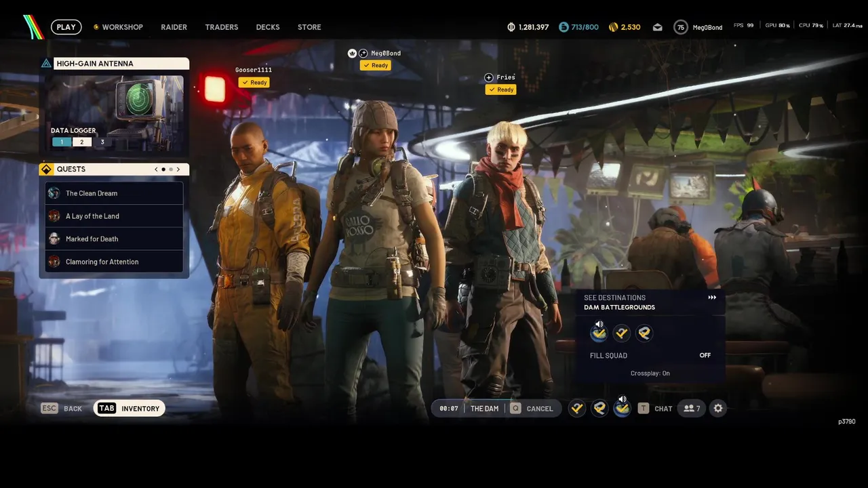Image resolution: width=868 pixels, height=488 pixels.
Task: Open the social list showing 7
Action: point(692,409)
